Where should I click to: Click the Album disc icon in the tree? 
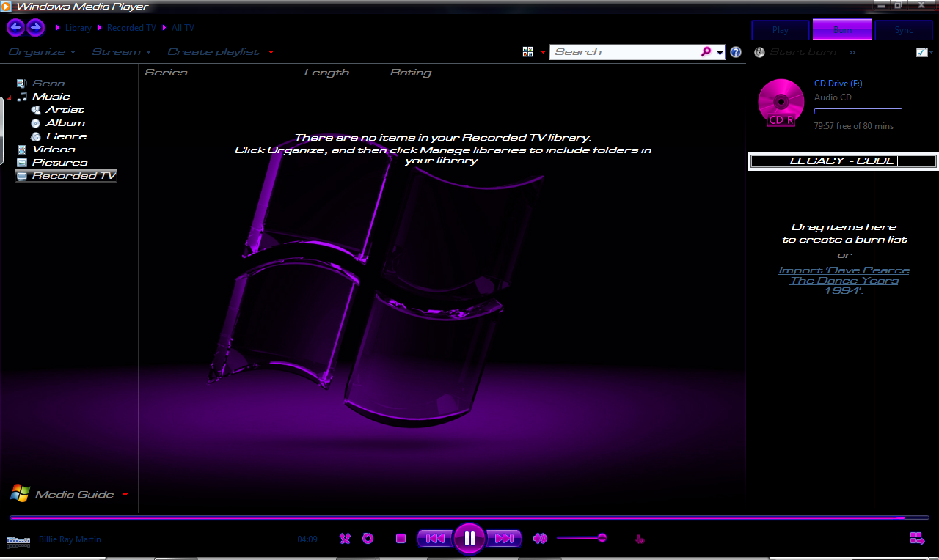35,123
